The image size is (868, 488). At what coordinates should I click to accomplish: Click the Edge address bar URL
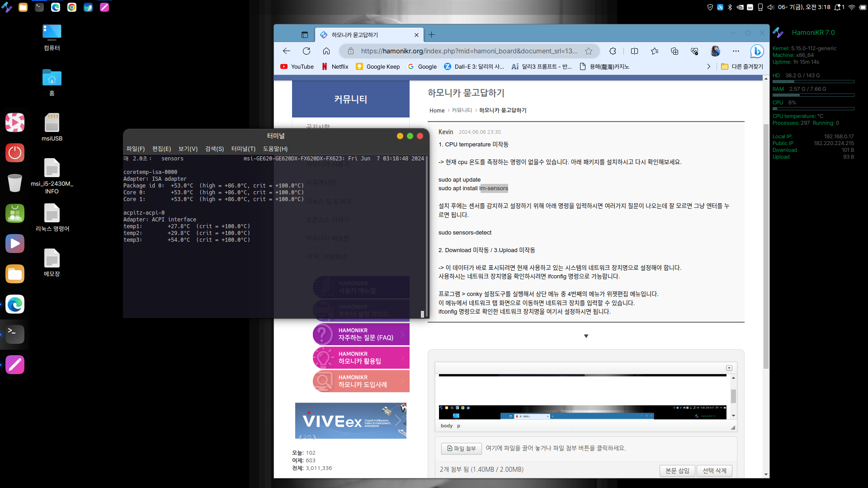click(x=469, y=51)
